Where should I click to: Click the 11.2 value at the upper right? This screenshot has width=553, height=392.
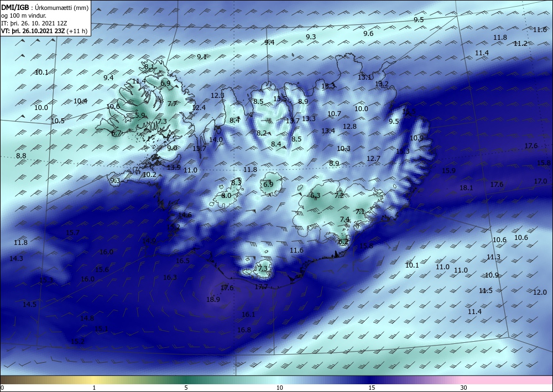520,43
